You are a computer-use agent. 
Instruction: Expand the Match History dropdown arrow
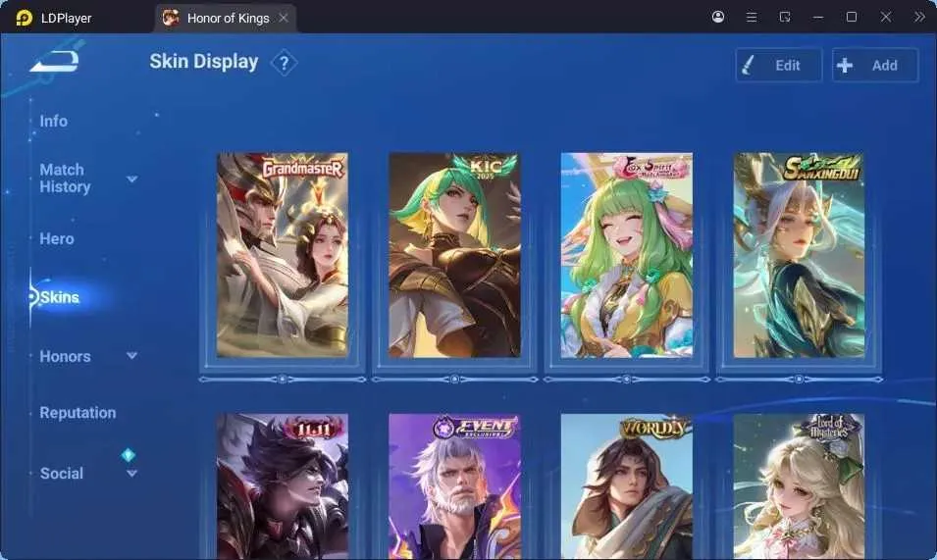coord(132,179)
